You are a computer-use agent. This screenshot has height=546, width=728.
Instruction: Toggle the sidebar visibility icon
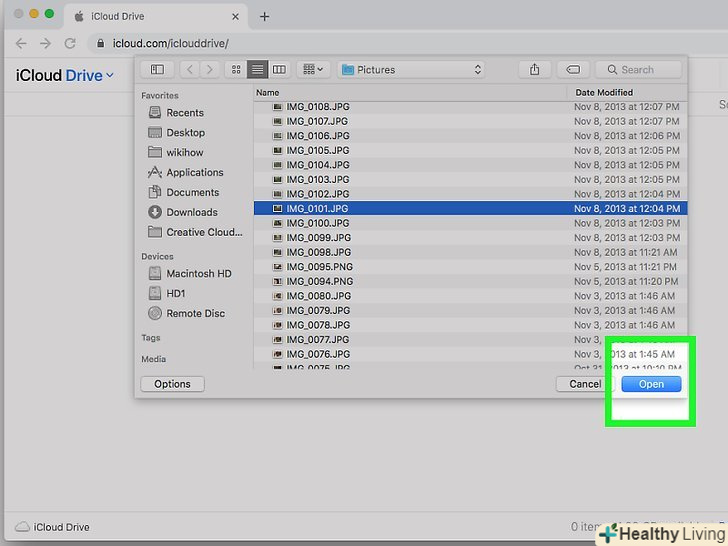coord(157,69)
